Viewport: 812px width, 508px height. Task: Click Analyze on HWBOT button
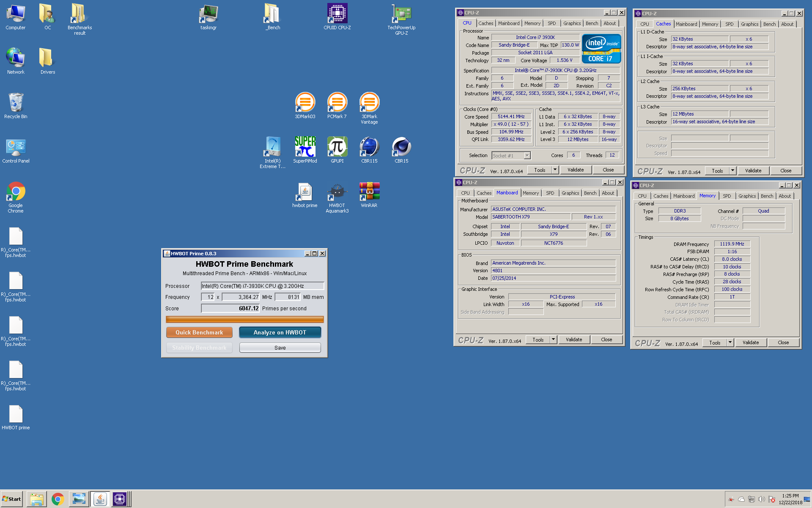(x=280, y=332)
